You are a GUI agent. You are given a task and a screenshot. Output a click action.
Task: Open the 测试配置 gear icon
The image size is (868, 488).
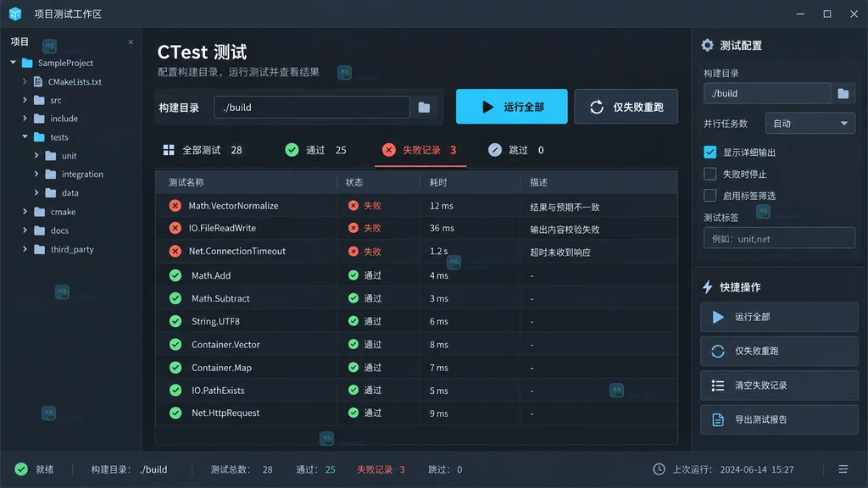click(708, 46)
